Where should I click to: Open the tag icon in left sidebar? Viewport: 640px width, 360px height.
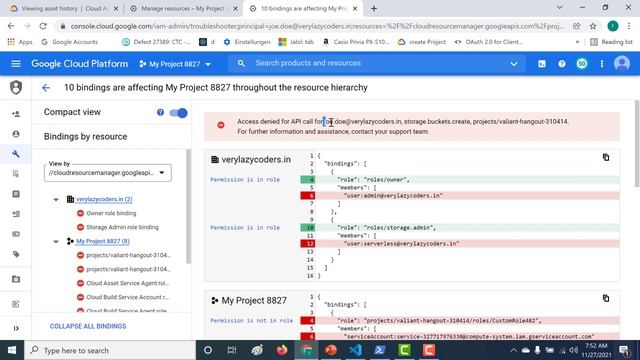click(x=16, y=254)
